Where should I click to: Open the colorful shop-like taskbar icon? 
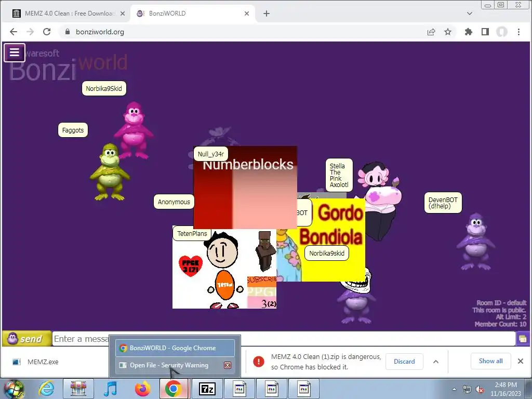click(x=78, y=389)
